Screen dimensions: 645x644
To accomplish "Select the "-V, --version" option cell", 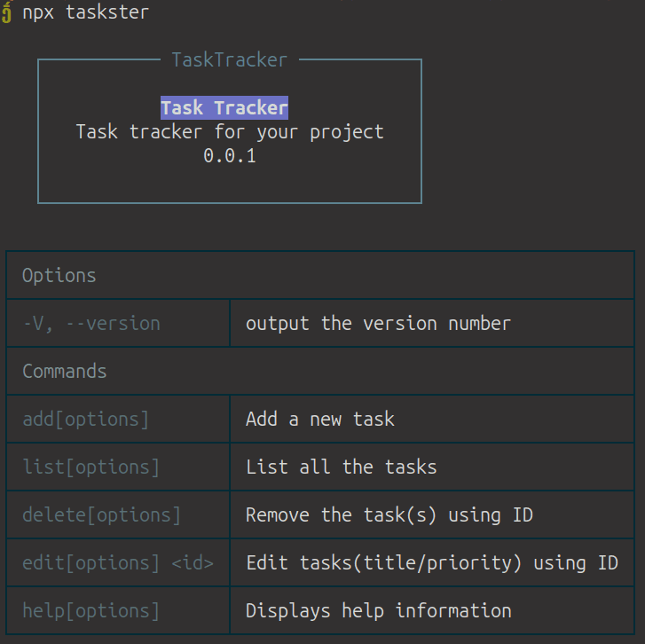I will pyautogui.click(x=91, y=324).
